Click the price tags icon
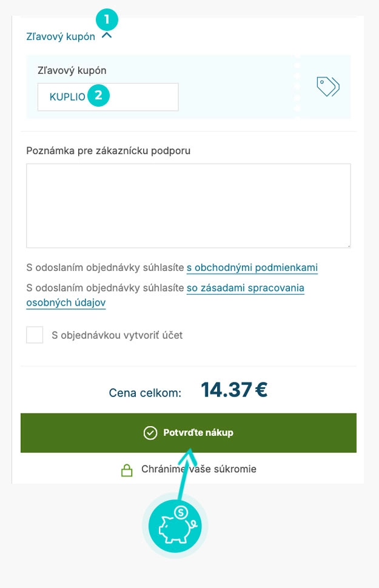 pos(327,87)
